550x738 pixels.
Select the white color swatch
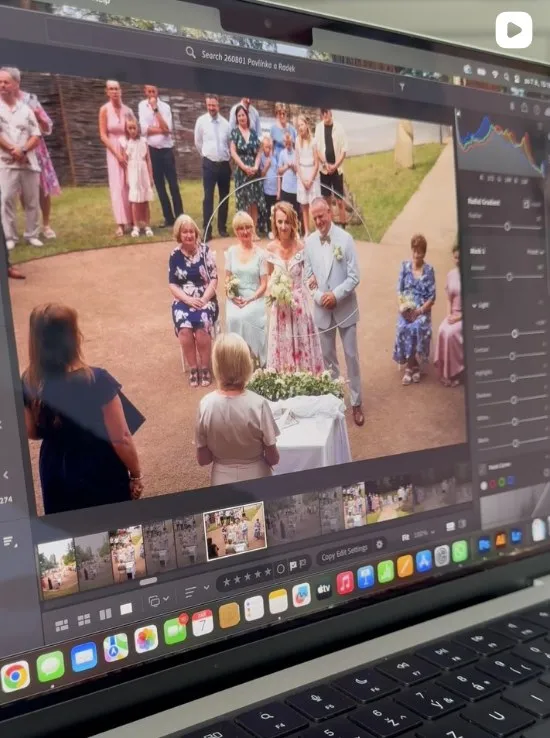pyautogui.click(x=483, y=486)
